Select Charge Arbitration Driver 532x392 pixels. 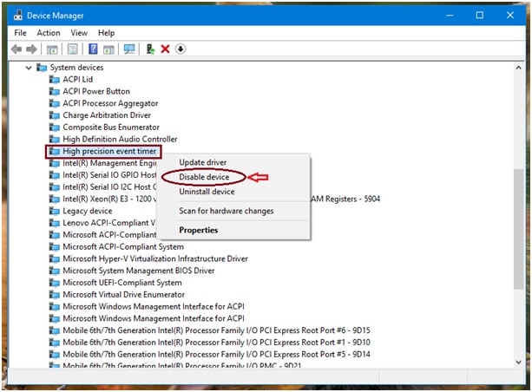107,115
